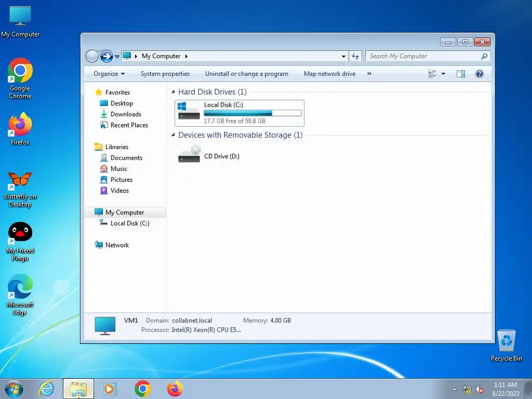Expand breadcrumb arrow after My Computer

(x=187, y=56)
